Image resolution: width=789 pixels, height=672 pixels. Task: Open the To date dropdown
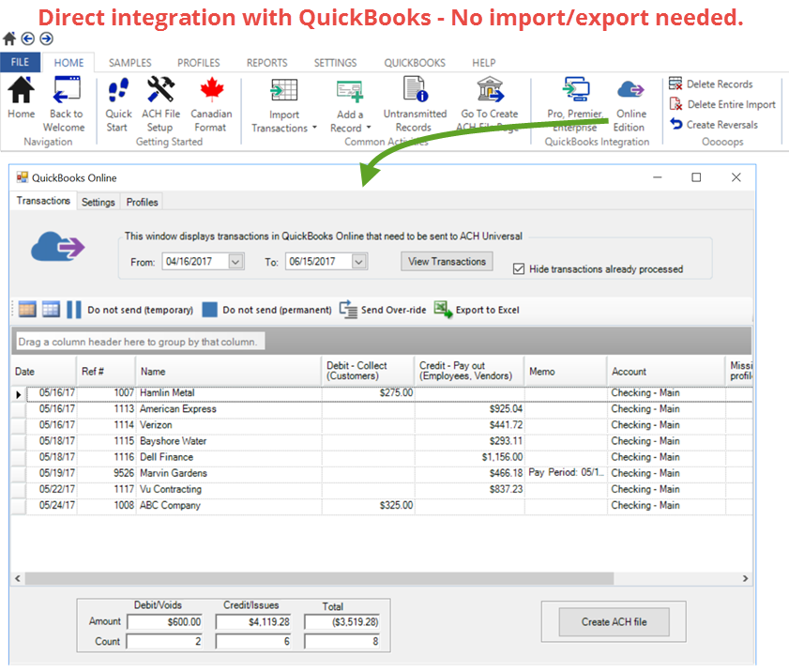pos(358,262)
